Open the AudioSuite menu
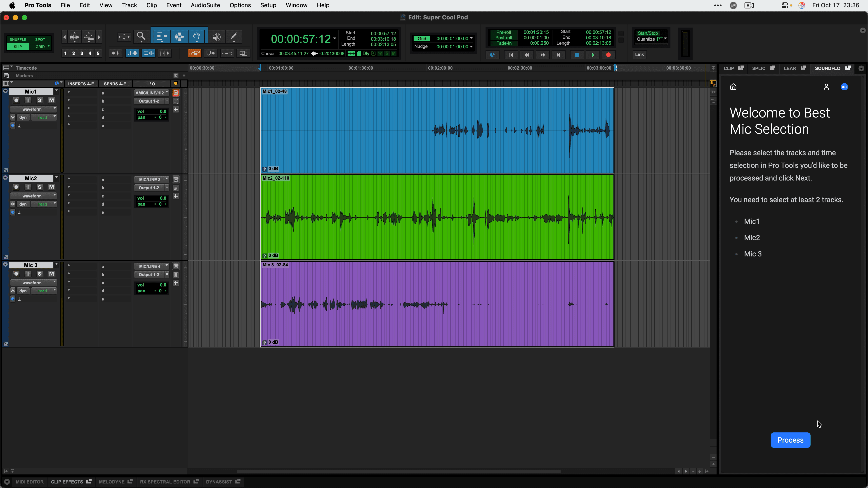868x488 pixels. pos(205,5)
